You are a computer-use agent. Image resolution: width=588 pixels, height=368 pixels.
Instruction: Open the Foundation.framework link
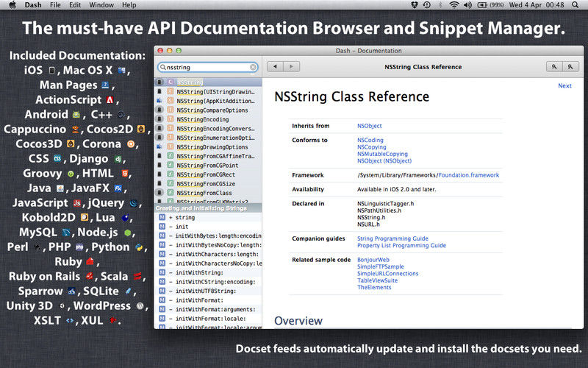click(469, 175)
